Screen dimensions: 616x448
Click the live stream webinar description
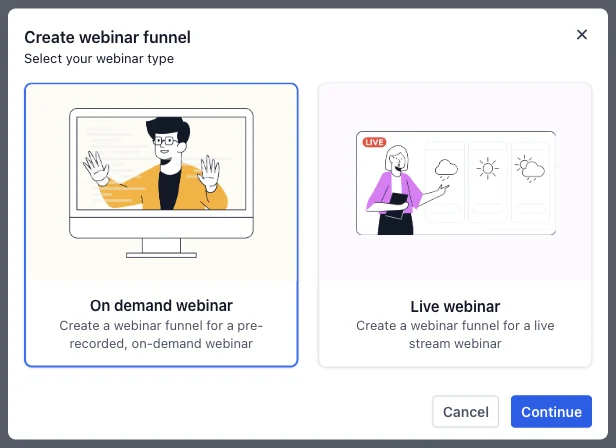[455, 334]
